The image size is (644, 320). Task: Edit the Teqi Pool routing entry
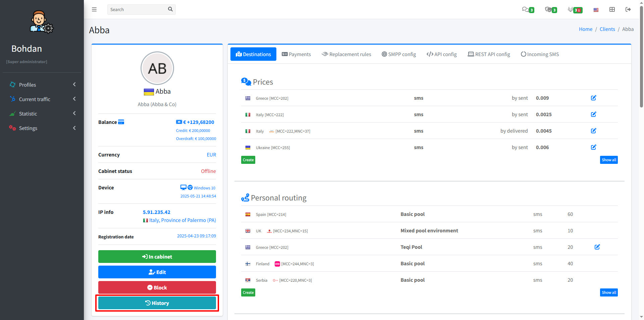point(597,247)
